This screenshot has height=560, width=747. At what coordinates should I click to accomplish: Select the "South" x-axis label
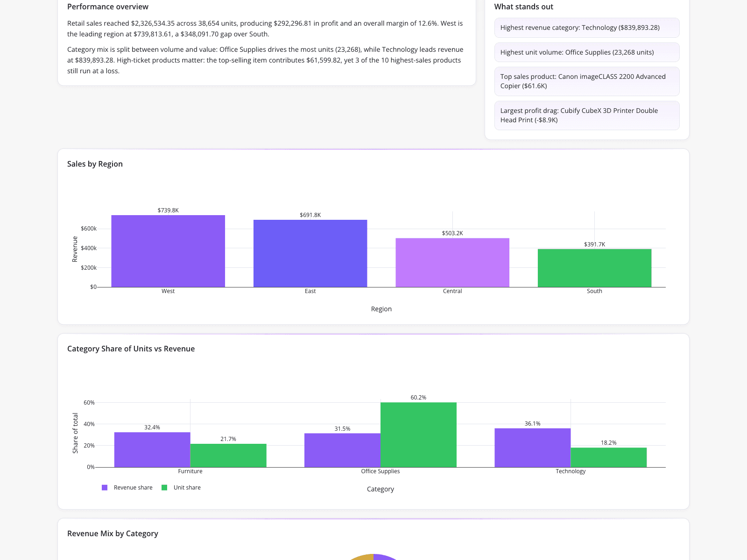[594, 291]
